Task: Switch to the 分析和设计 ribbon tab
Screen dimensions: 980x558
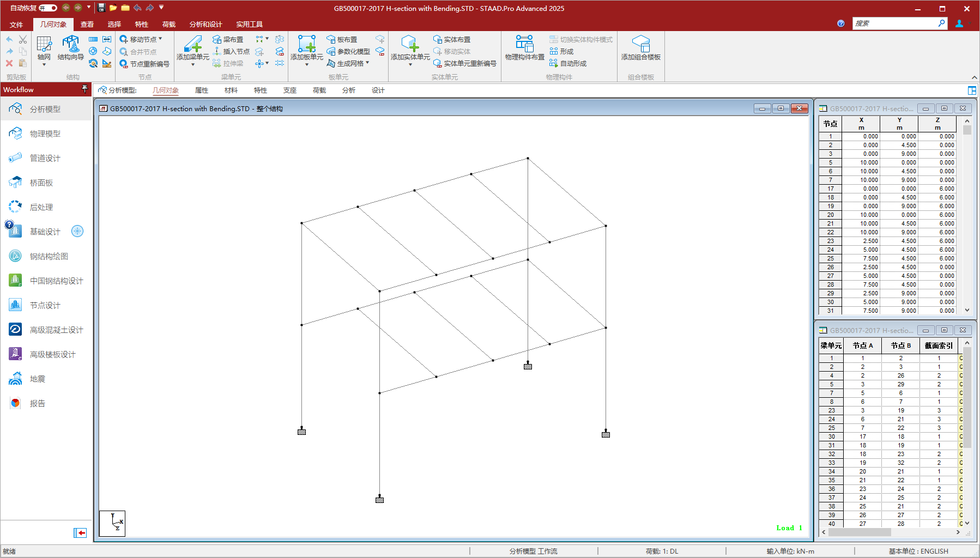Action: tap(205, 25)
